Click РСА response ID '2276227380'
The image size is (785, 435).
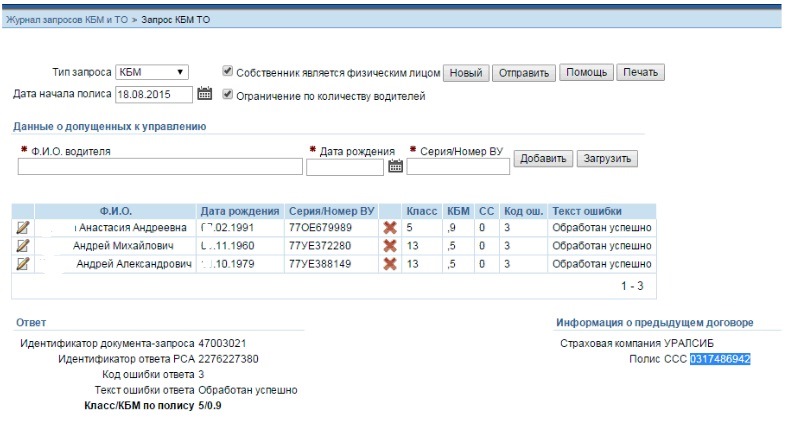tap(228, 359)
